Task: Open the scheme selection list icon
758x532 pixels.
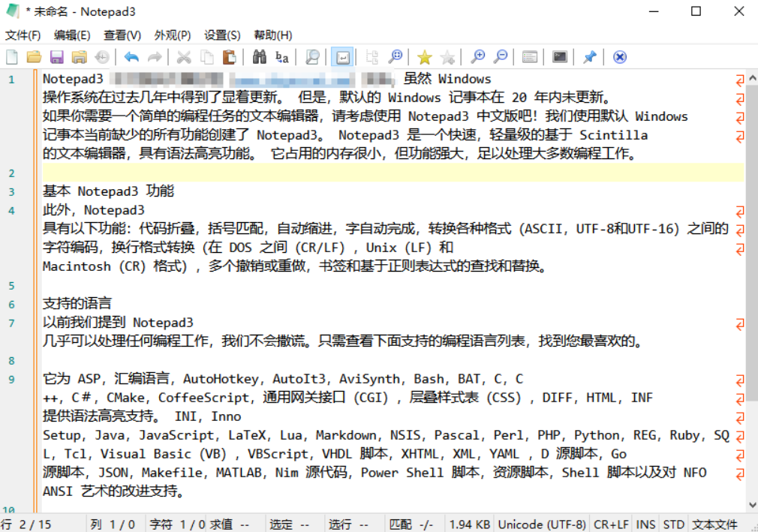Action: coord(530,57)
